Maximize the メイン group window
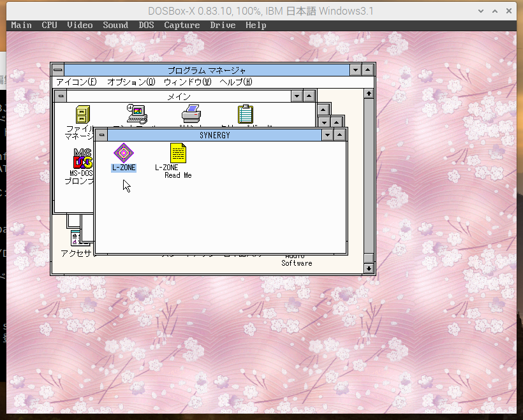523x420 pixels. (x=309, y=96)
